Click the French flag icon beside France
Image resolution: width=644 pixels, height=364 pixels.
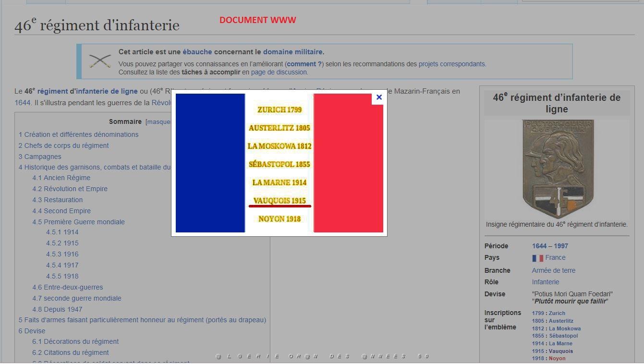(x=537, y=258)
